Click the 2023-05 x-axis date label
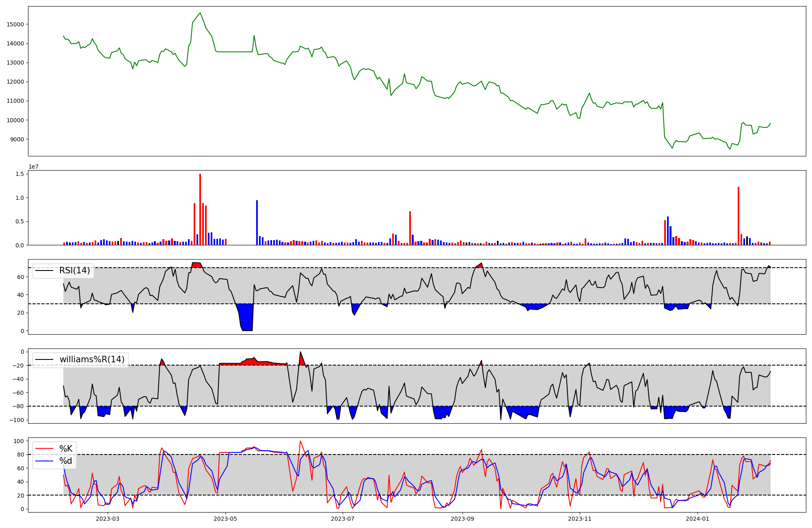This screenshot has width=812, height=528. coord(225,519)
